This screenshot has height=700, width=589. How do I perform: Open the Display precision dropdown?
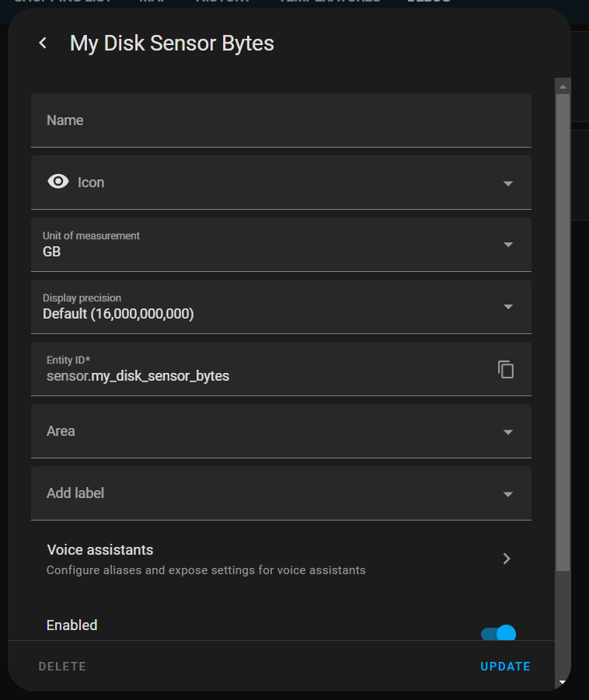508,307
